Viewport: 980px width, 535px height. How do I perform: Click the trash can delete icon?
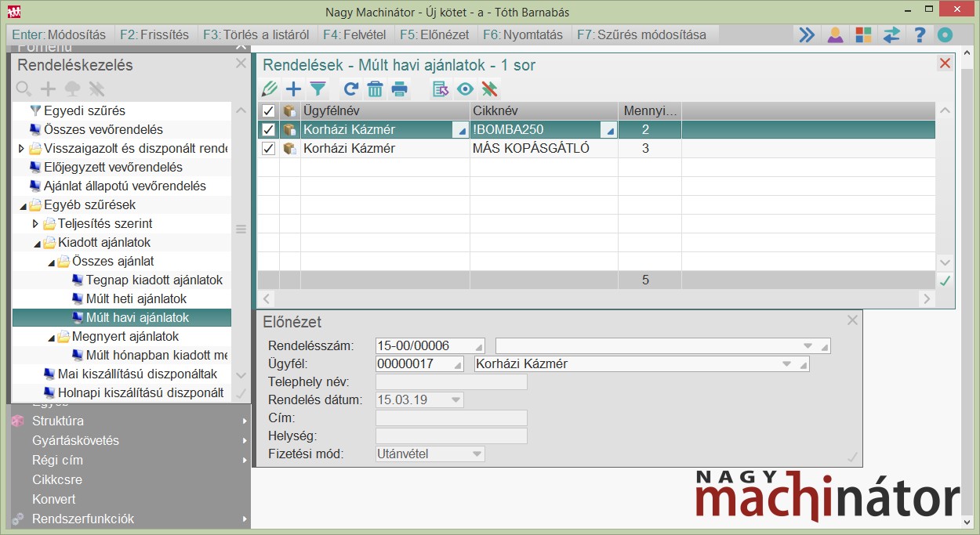375,89
